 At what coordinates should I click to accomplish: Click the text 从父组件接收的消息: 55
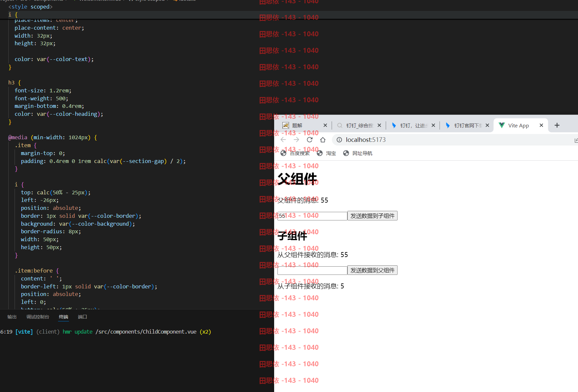(x=312, y=255)
